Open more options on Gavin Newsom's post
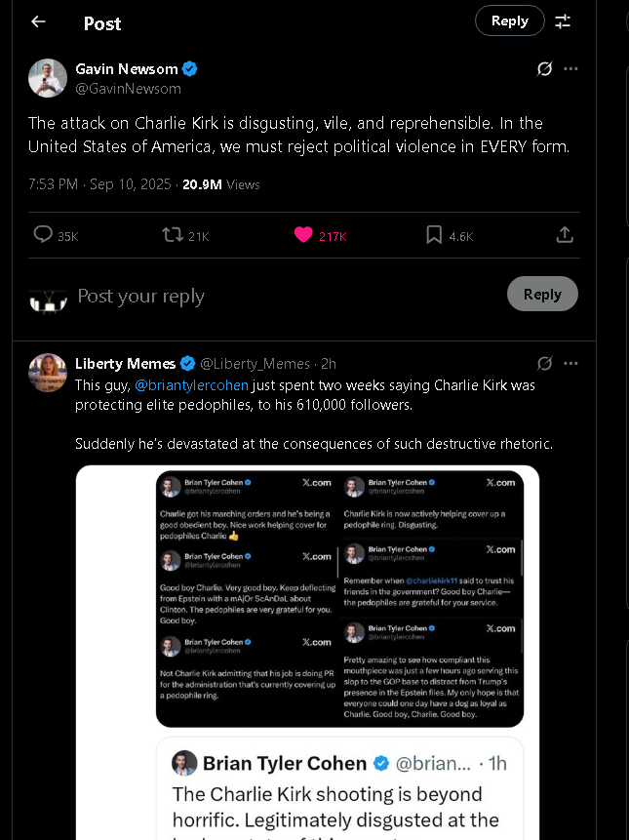Screen dimensions: 629x840 click(x=571, y=68)
